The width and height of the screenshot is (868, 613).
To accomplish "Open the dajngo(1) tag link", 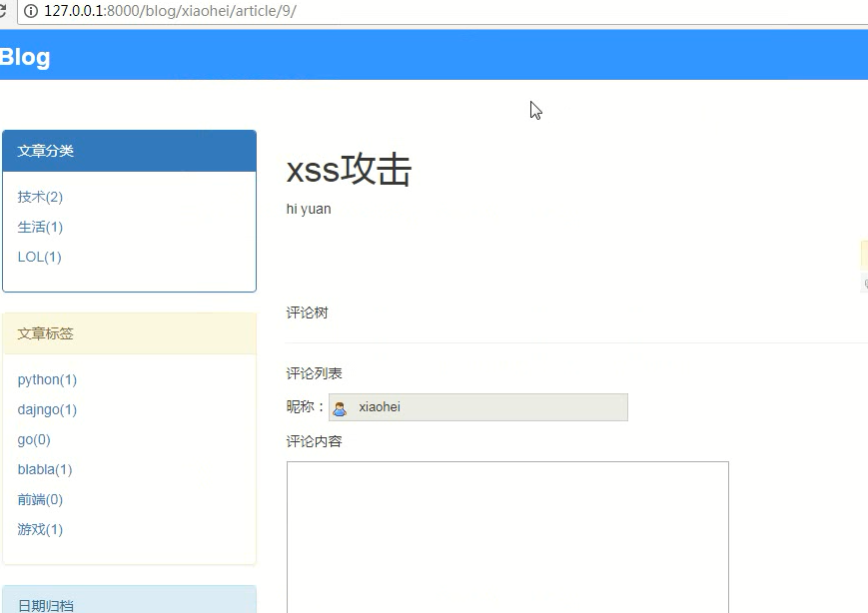I will click(x=47, y=410).
